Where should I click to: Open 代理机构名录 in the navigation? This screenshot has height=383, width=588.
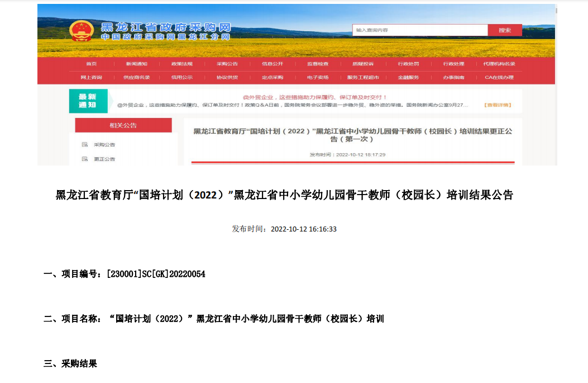pyautogui.click(x=499, y=64)
